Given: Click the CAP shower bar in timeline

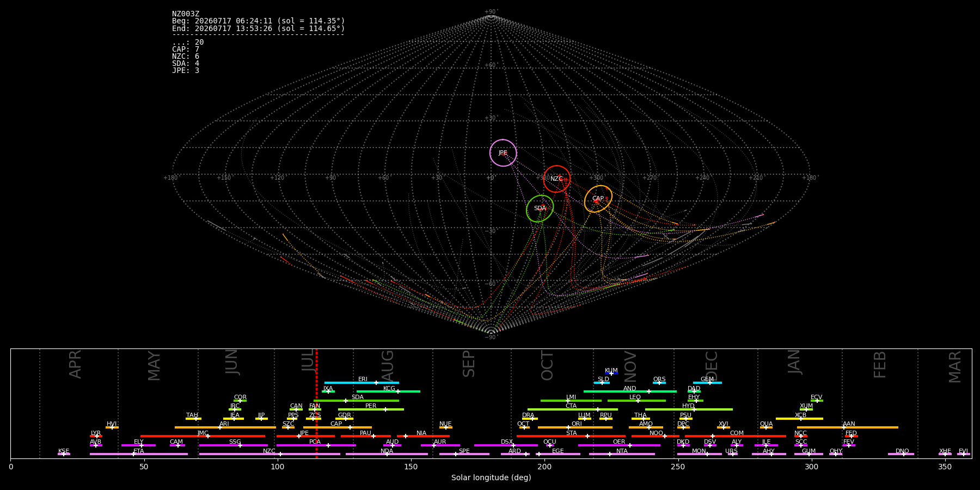Looking at the screenshot, I should click(x=338, y=427).
